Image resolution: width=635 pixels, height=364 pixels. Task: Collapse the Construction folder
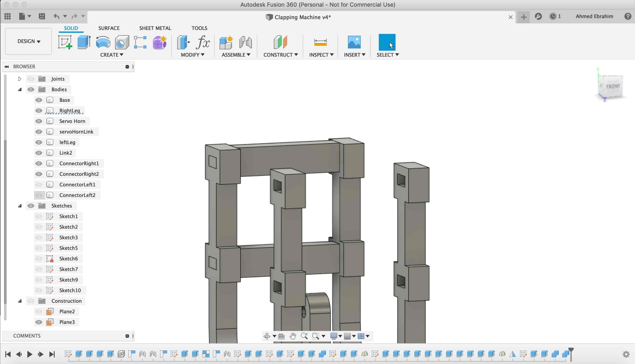[20, 301]
